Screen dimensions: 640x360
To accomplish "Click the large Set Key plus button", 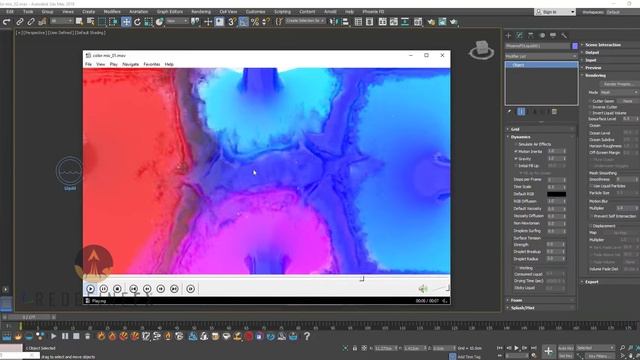I will point(548,351).
